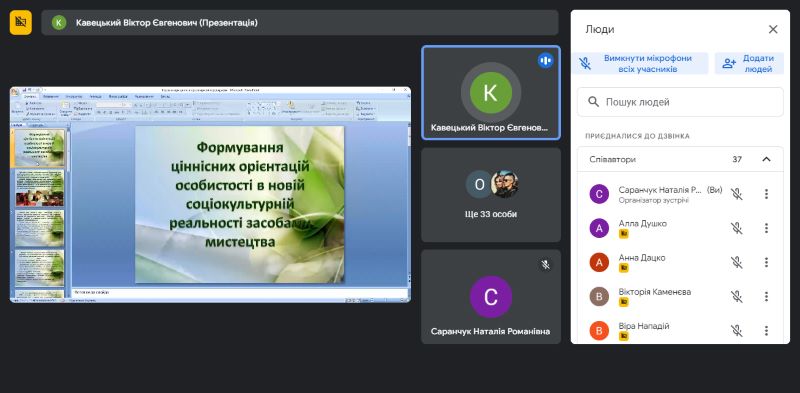The image size is (800, 393).
Task: Open more options for Саранчук Наталія
Action: click(x=766, y=194)
